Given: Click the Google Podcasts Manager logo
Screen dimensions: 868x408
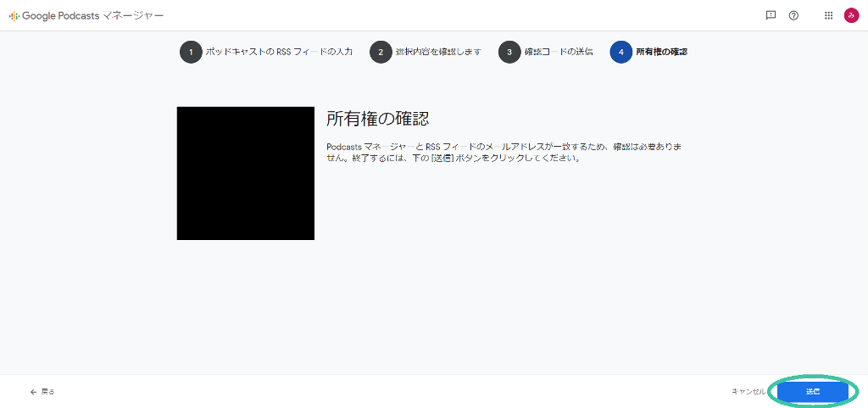Looking at the screenshot, I should [x=86, y=15].
